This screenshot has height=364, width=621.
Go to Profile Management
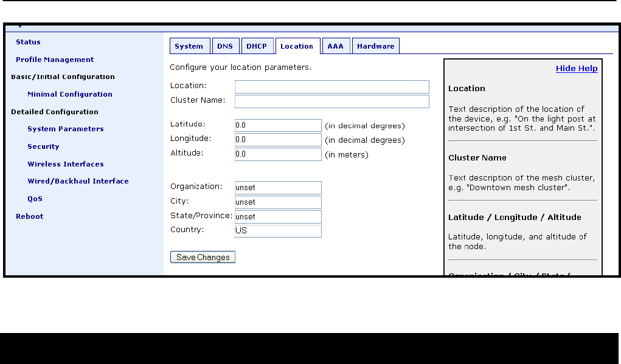coord(55,60)
